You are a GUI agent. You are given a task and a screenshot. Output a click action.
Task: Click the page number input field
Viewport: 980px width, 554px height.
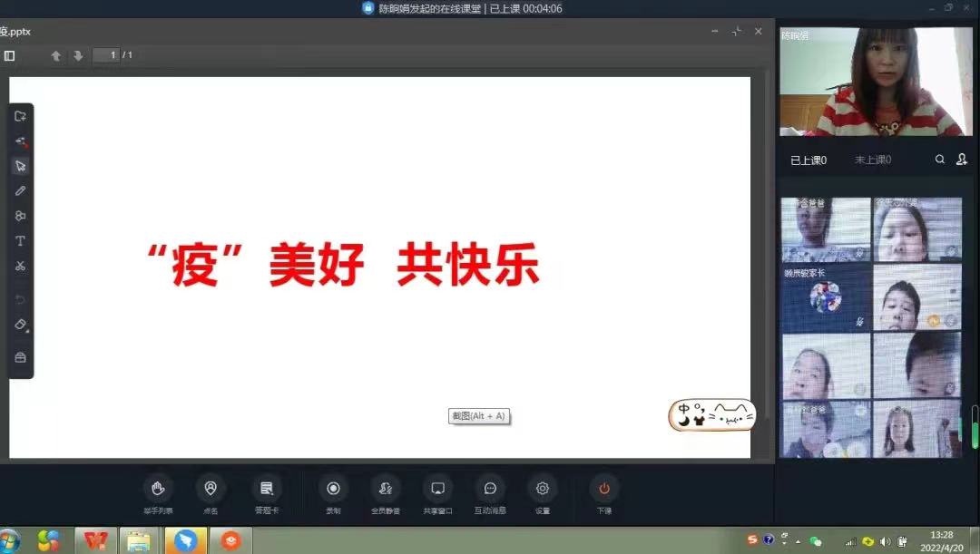[105, 55]
